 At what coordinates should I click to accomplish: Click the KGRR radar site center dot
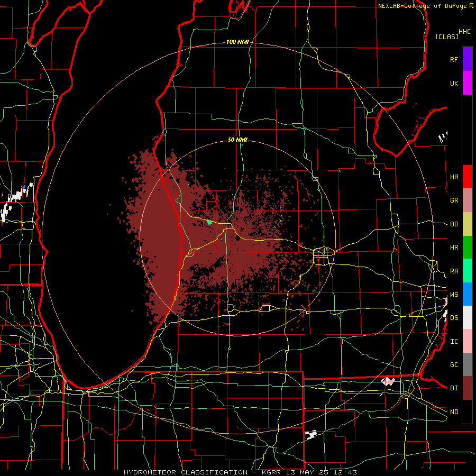click(237, 239)
